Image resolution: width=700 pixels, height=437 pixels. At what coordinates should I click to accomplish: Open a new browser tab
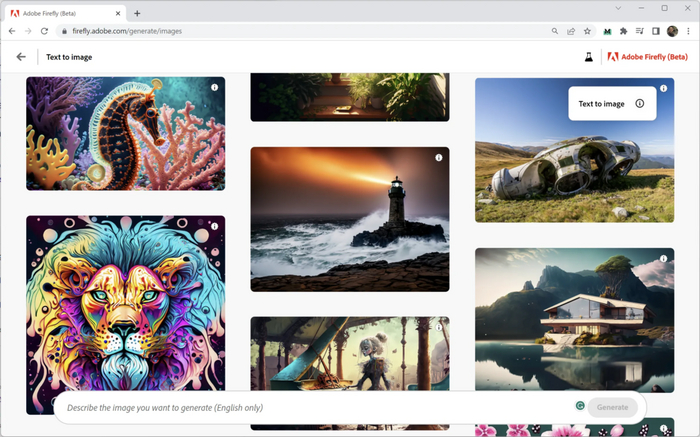click(137, 13)
